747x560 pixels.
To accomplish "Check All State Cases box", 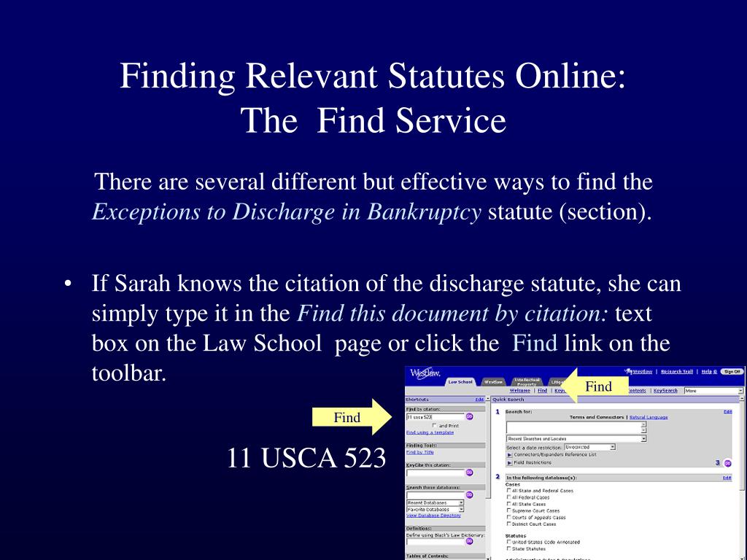I will pos(508,503).
